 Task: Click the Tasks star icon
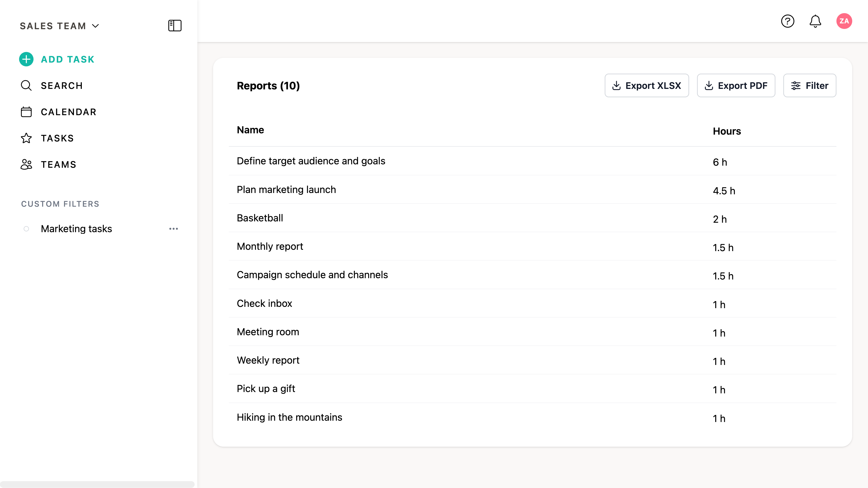coord(26,138)
